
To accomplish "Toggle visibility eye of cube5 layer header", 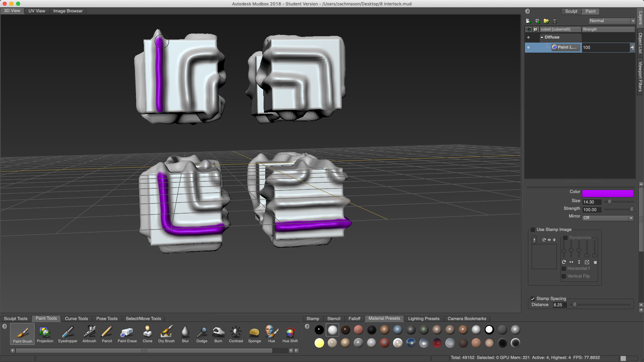I will pos(529,29).
